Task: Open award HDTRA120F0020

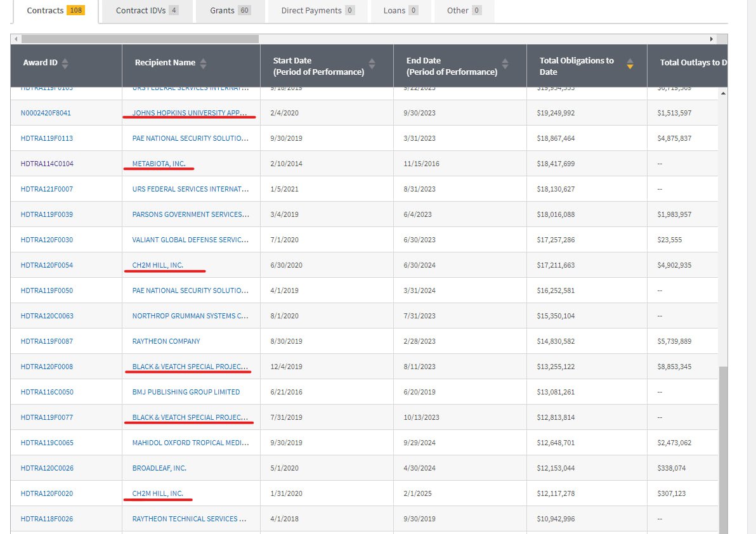Action: pos(47,493)
